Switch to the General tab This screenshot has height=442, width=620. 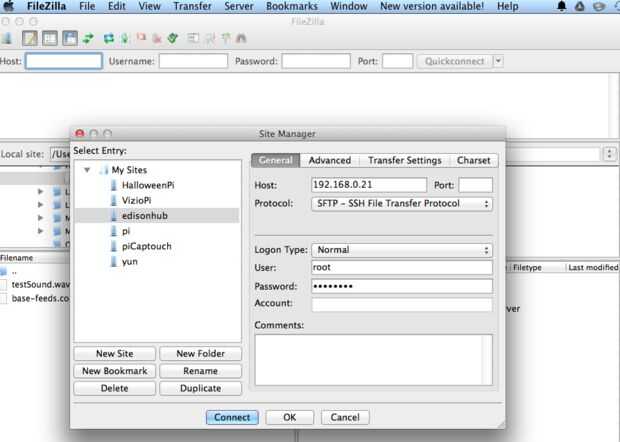pos(276,161)
